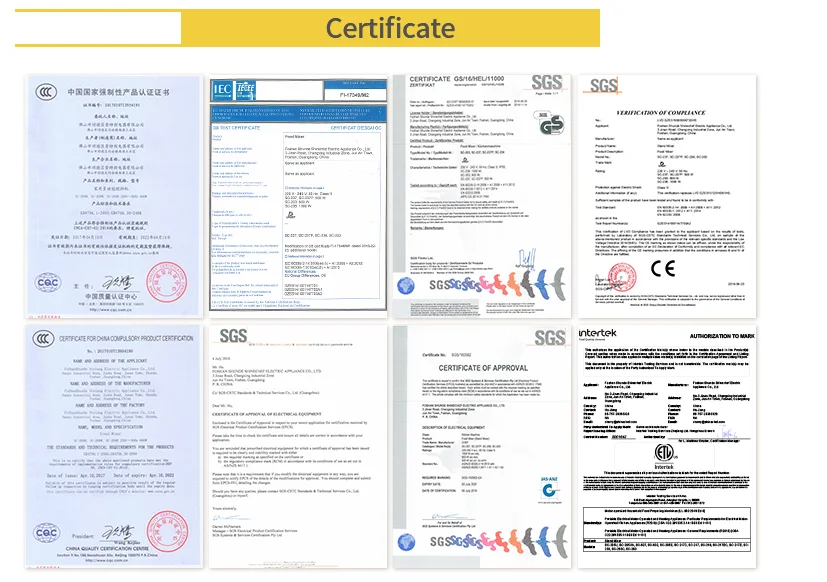Click the CQC logo beside 'President'
Image resolution: width=827 pixels, height=582 pixels.
point(47,532)
